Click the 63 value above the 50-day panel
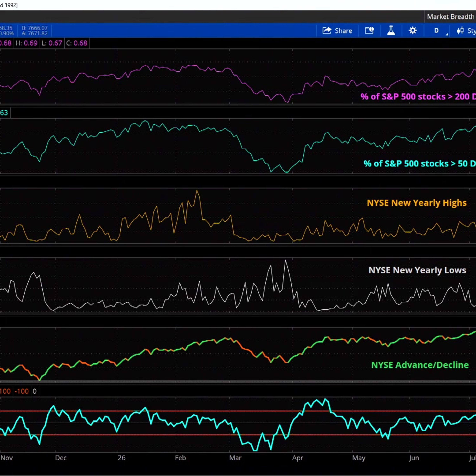 click(x=4, y=113)
